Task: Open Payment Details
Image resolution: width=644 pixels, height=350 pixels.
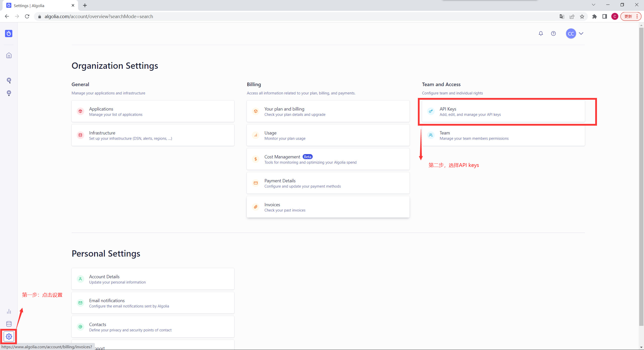Action: click(328, 183)
